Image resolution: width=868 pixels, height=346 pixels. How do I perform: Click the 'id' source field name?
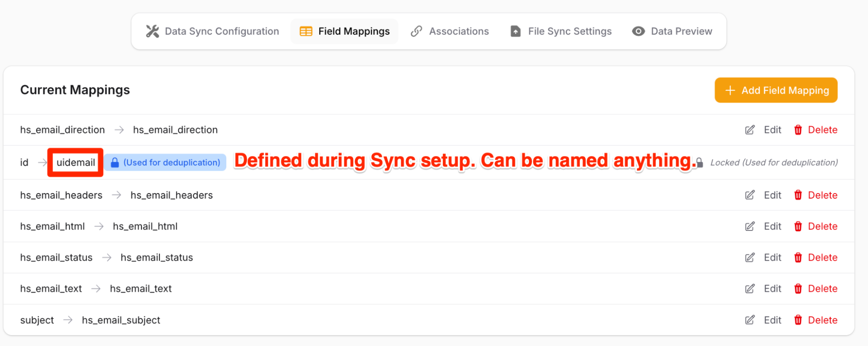pos(24,163)
